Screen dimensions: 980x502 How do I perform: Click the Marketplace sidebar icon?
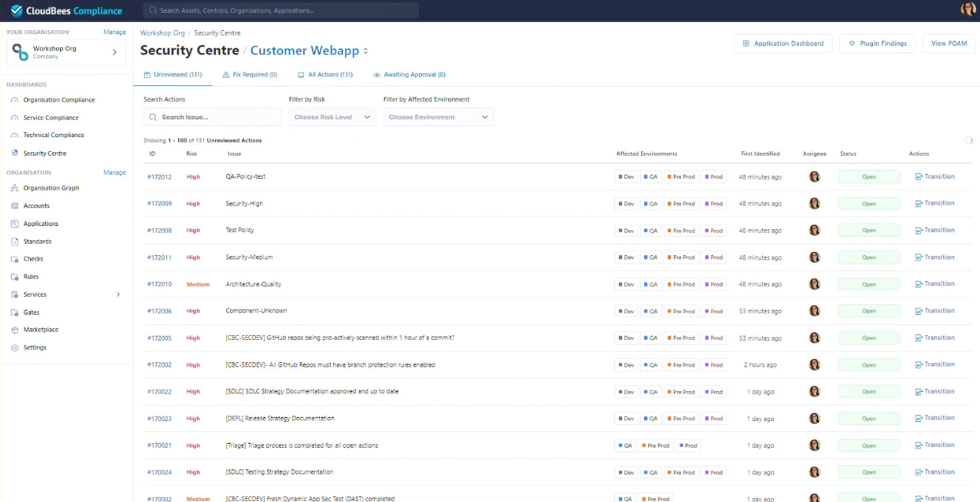click(x=15, y=330)
